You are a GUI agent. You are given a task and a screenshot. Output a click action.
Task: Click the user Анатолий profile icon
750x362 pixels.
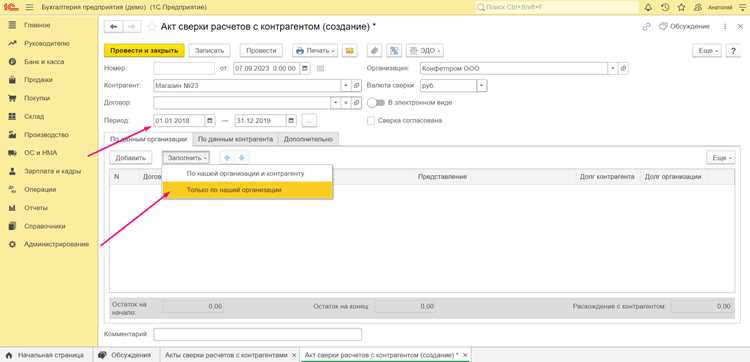697,8
